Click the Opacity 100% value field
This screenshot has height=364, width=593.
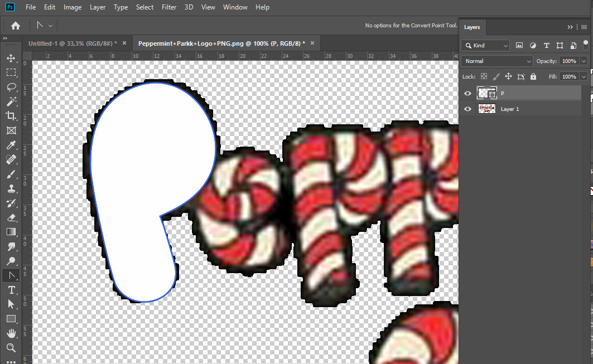[569, 61]
